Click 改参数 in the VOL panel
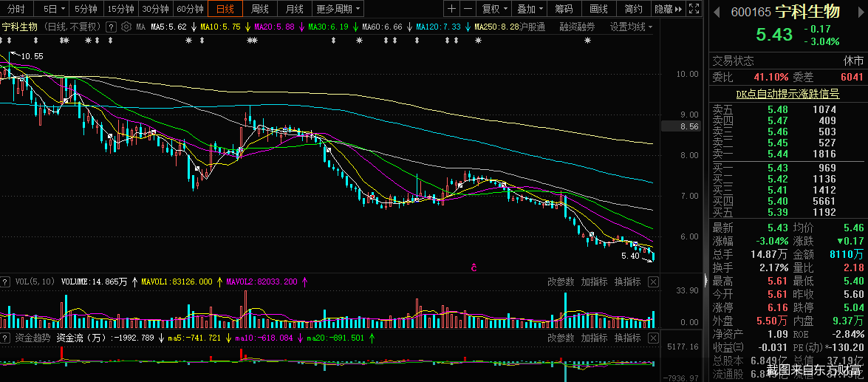 point(561,282)
